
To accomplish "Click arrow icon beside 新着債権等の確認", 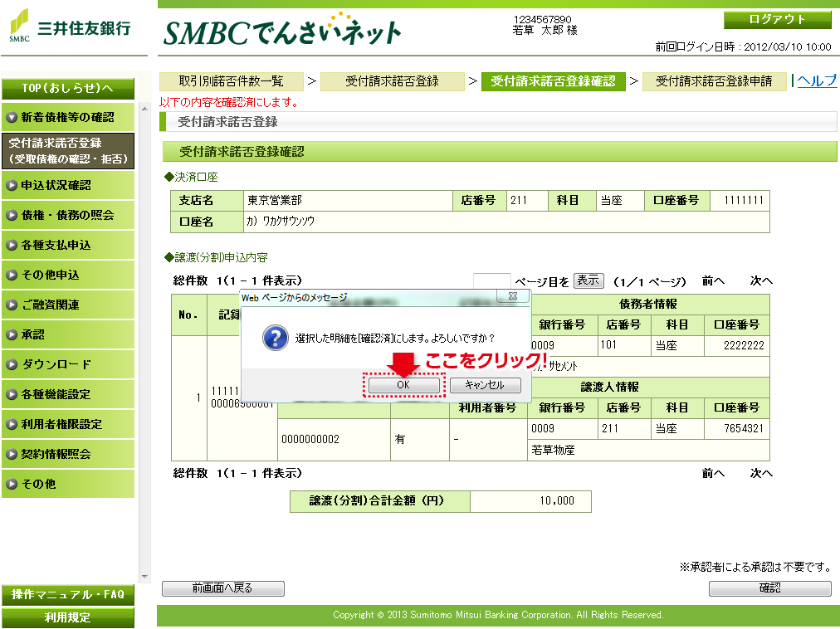I will click(x=12, y=117).
